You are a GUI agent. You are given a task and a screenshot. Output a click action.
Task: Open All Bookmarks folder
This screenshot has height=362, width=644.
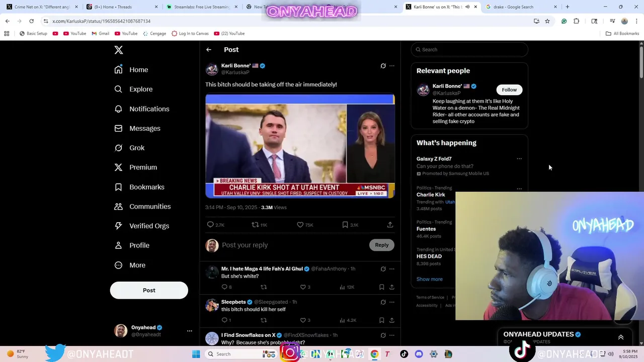(622, 34)
